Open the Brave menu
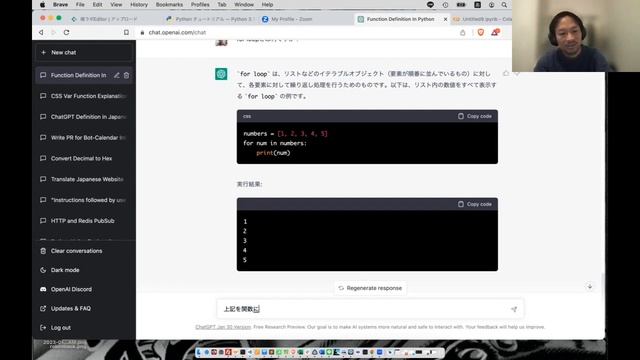Screen dimensions: 640x360 tap(60, 5)
